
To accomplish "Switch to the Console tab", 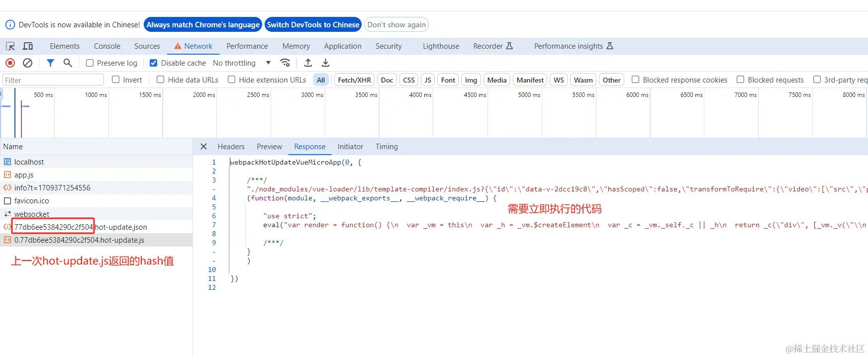I will 107,46.
